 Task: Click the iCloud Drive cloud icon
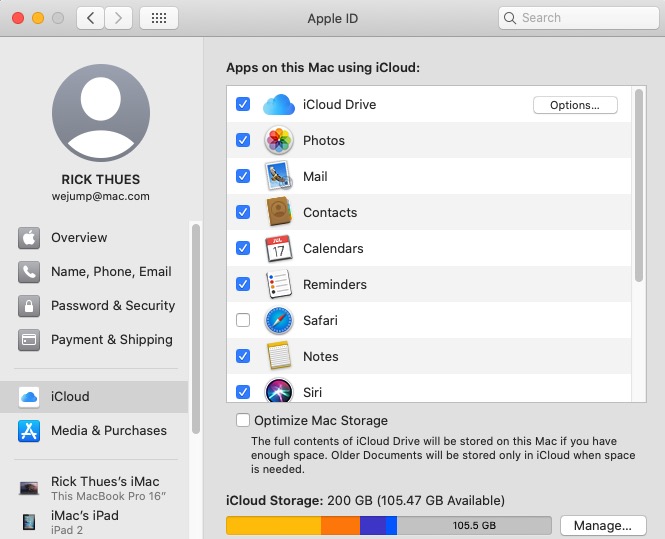pos(279,104)
